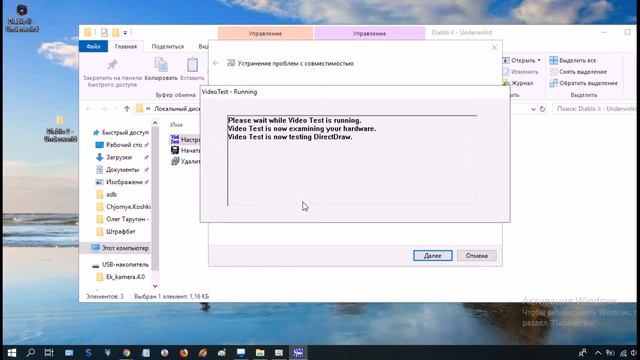Click the volume icon in the system tray
Image resolution: width=640 pixels, height=360 pixels.
[x=633, y=353]
